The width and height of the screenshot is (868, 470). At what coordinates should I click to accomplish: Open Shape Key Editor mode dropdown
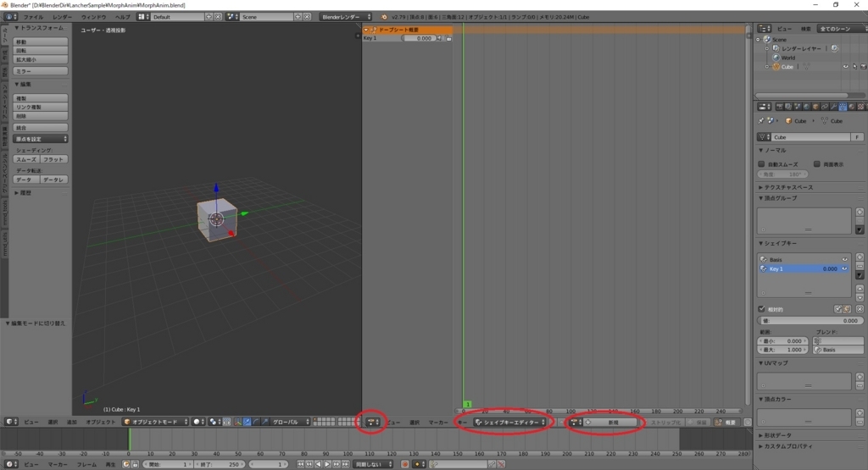tap(510, 422)
